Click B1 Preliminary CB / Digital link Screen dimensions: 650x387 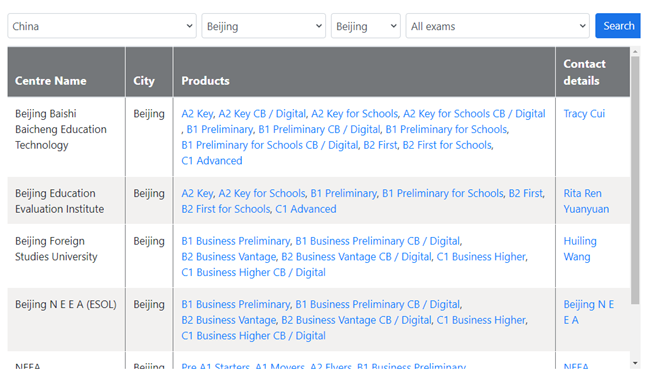[x=319, y=129]
